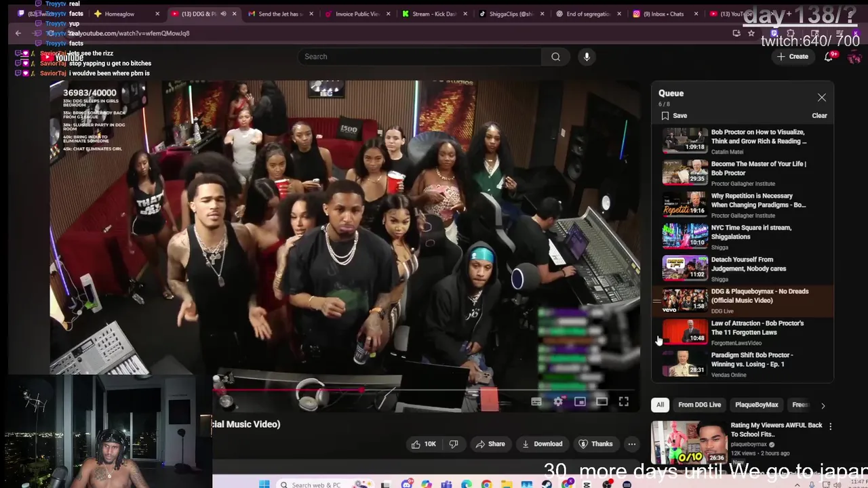Close the Homeaglow tab

(157, 14)
